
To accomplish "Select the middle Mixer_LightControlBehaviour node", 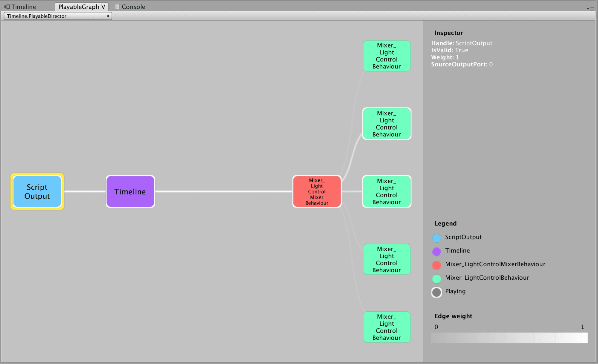I will (387, 191).
